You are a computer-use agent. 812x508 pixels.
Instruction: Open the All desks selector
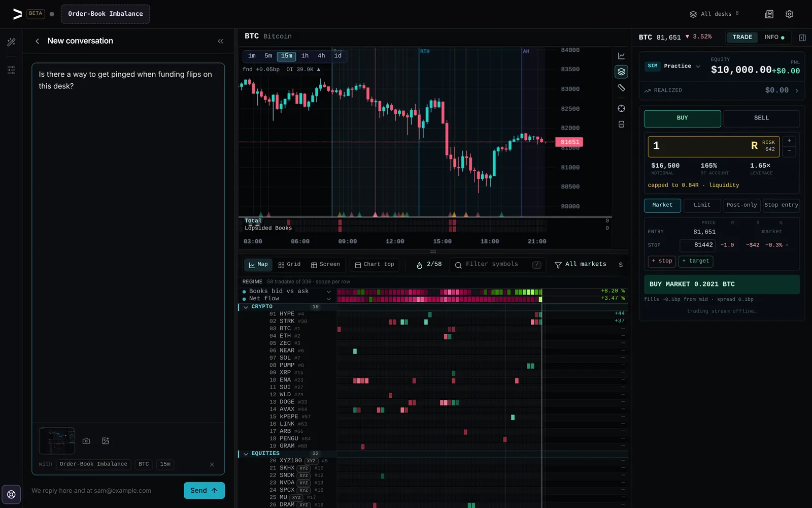(714, 14)
